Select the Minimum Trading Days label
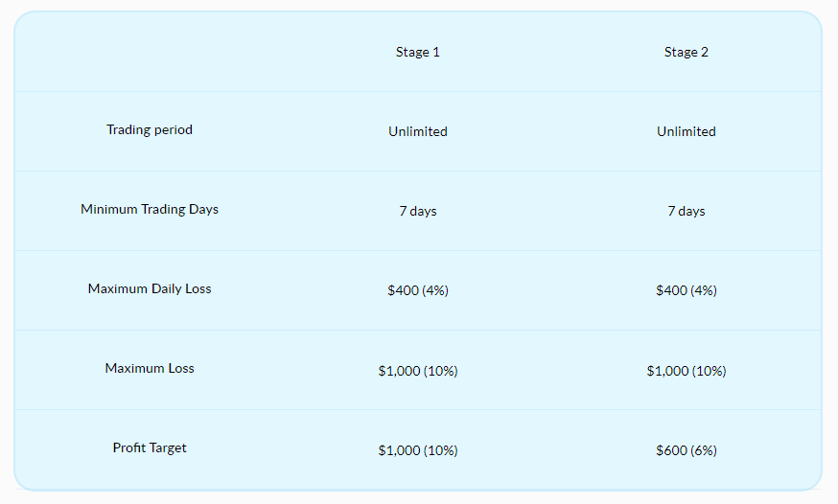This screenshot has width=838, height=504. tap(150, 209)
